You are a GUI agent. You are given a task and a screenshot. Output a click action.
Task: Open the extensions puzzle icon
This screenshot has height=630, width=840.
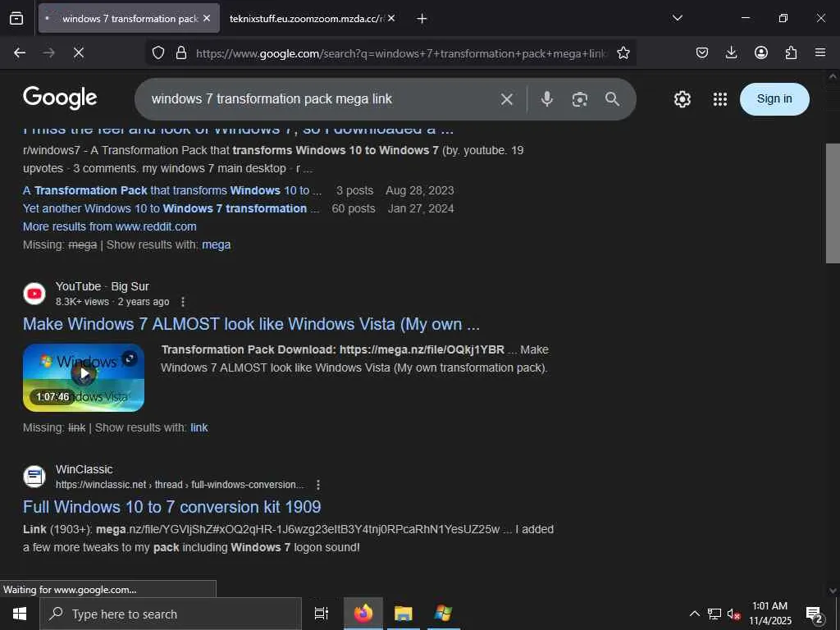(791, 52)
